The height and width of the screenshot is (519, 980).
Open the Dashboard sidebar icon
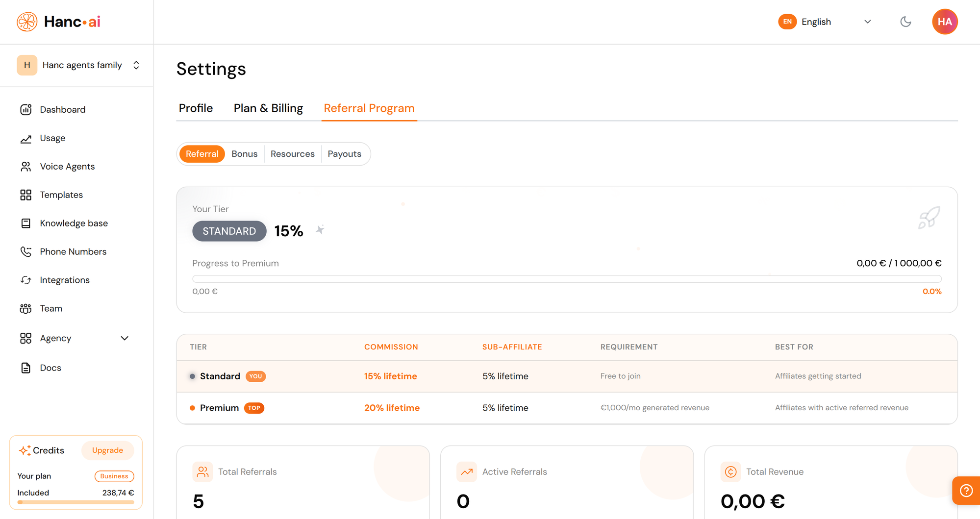point(26,109)
